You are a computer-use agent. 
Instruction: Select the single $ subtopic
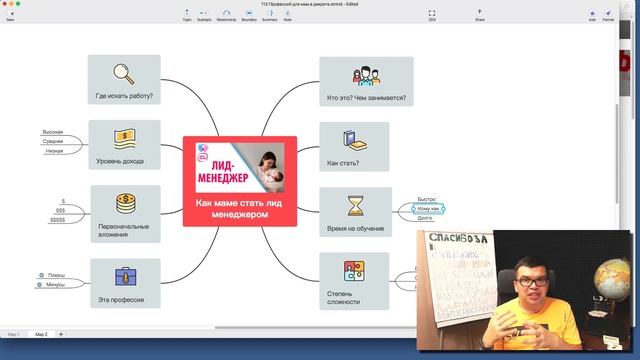(x=63, y=201)
